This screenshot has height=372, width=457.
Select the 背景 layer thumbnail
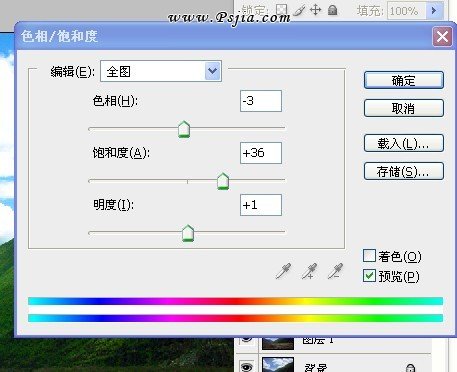pos(278,364)
